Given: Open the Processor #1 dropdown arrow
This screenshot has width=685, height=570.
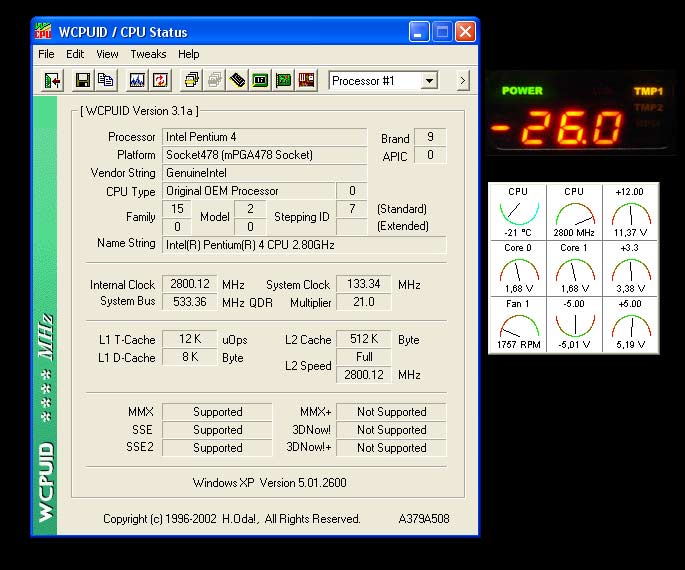Looking at the screenshot, I should pyautogui.click(x=429, y=81).
